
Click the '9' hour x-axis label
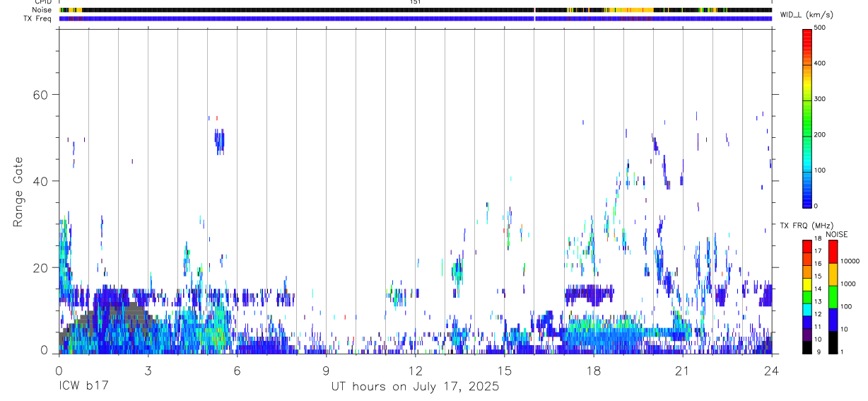click(x=326, y=371)
